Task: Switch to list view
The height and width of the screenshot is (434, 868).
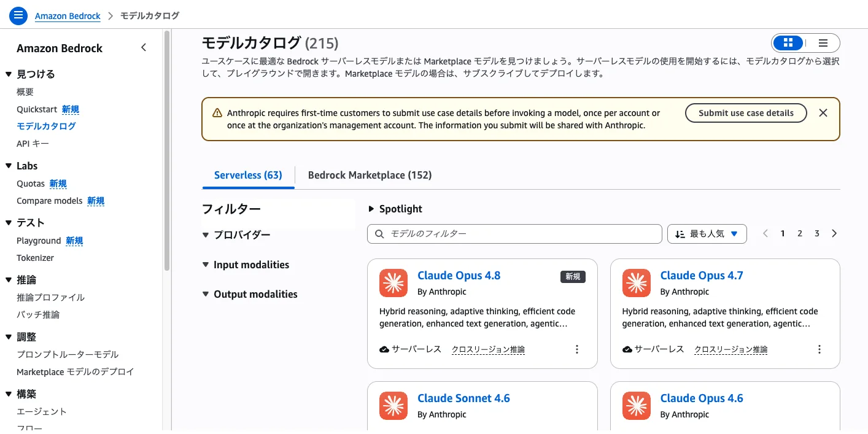Action: pos(823,43)
